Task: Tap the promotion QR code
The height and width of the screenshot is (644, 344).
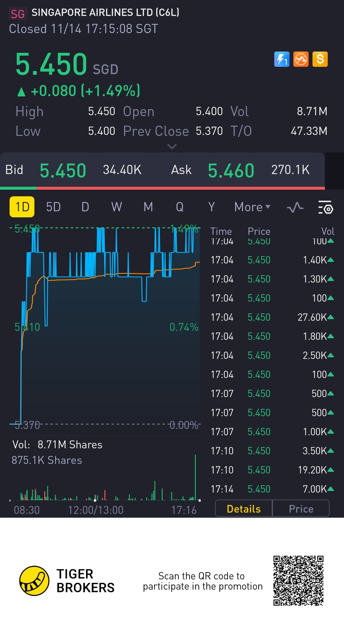Action: pos(298,581)
